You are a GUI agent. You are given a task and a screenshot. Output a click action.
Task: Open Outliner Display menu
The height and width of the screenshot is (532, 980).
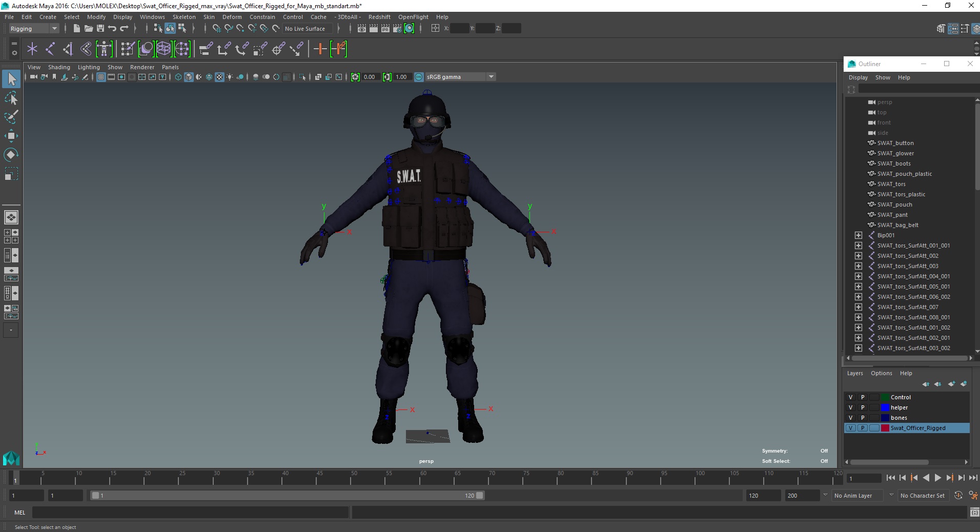(x=858, y=77)
